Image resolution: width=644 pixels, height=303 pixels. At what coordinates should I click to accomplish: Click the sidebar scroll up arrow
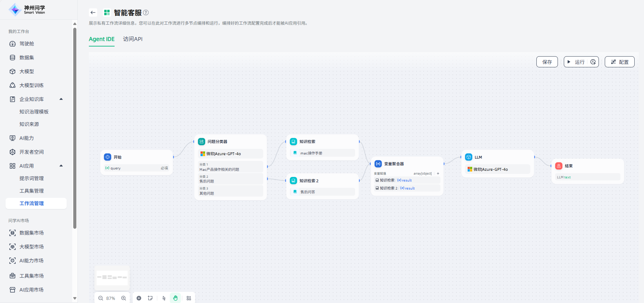(x=75, y=24)
